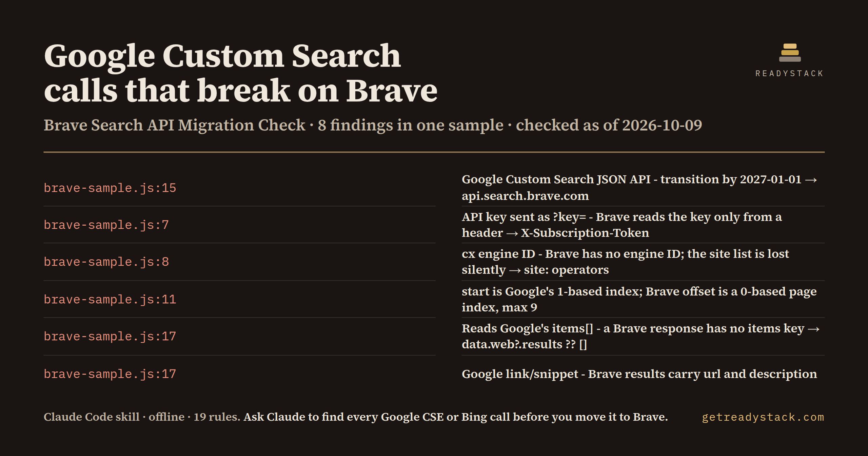Image resolution: width=868 pixels, height=456 pixels.
Task: Select the brave-sample.js:11 file reference
Action: 110,300
